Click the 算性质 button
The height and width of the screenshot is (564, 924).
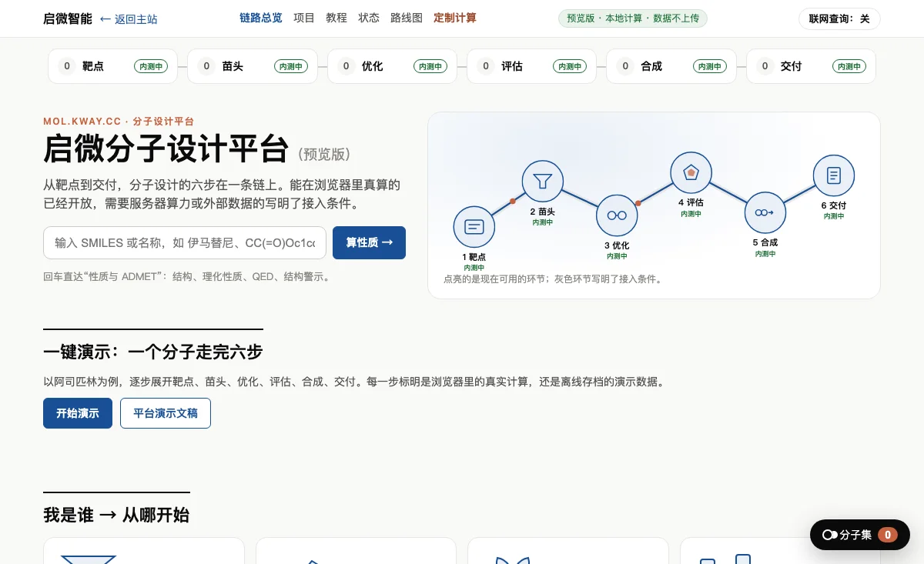(369, 242)
